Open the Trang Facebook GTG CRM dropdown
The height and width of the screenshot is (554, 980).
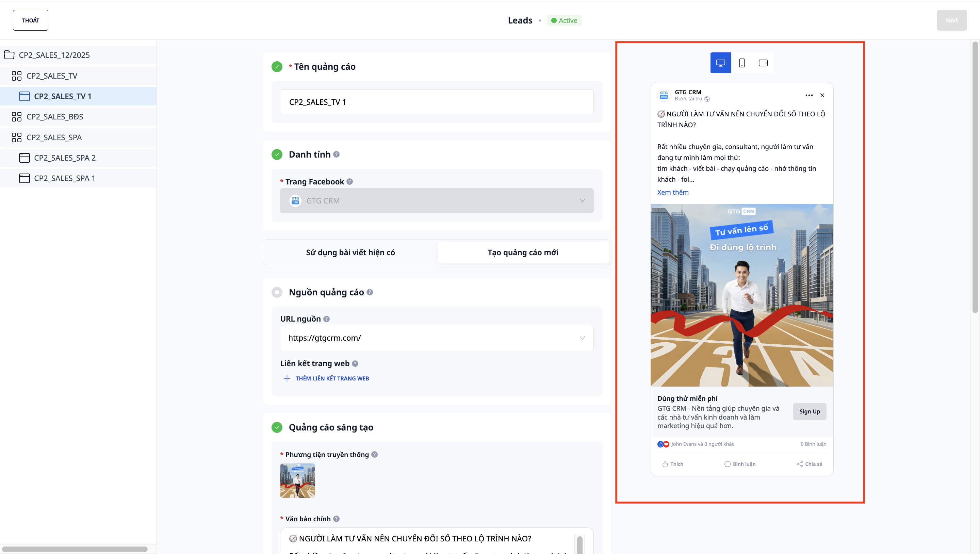point(436,200)
